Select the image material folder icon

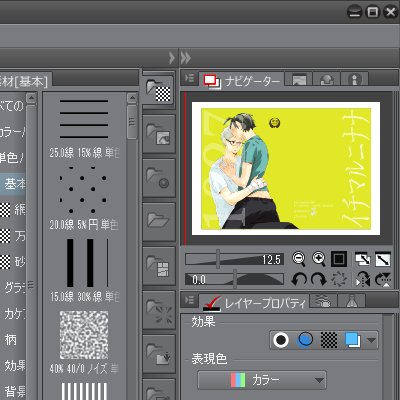159,134
